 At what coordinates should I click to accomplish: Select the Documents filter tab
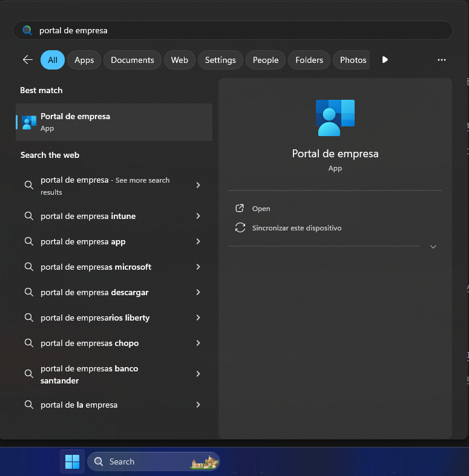pyautogui.click(x=132, y=60)
